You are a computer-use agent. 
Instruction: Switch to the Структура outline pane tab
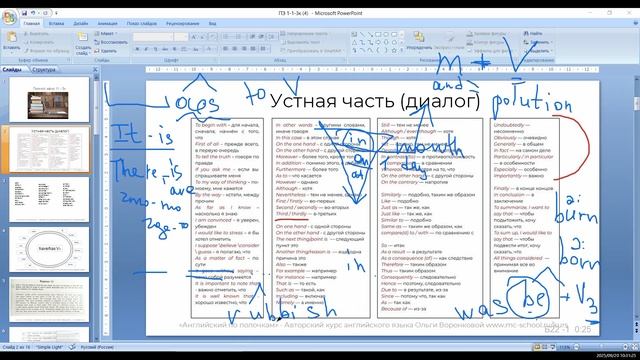pyautogui.click(x=43, y=70)
